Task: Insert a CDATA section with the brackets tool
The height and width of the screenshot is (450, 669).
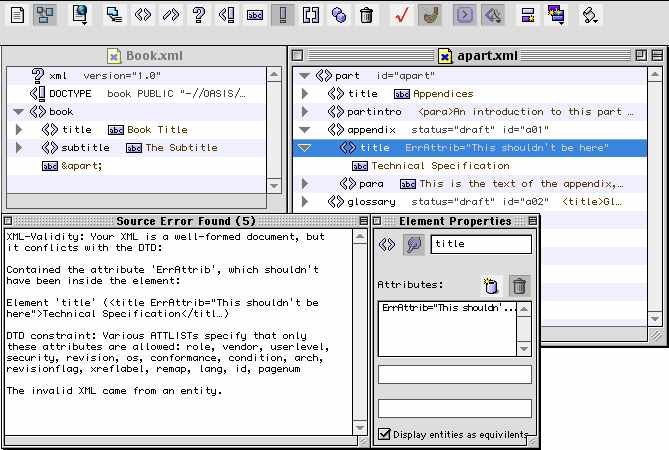Action: [311, 15]
